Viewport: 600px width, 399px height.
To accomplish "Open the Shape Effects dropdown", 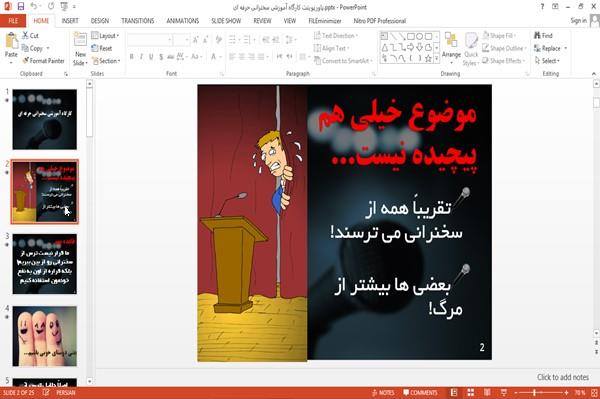I will (504, 61).
